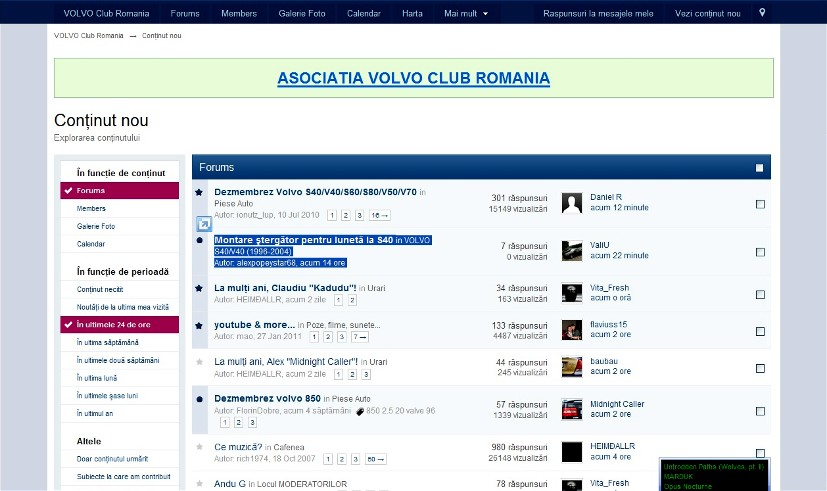Click star icon beside La mulți ani, Claudiu topic

click(x=199, y=288)
